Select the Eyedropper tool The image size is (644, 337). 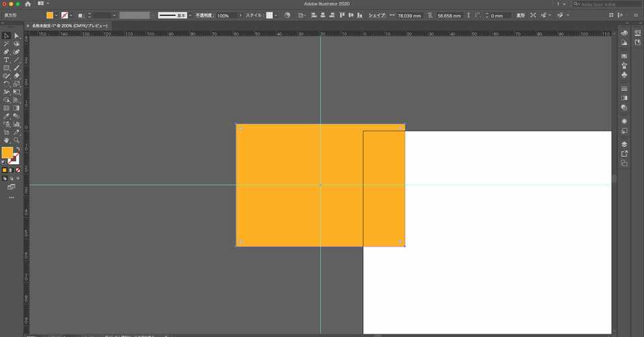coord(7,116)
